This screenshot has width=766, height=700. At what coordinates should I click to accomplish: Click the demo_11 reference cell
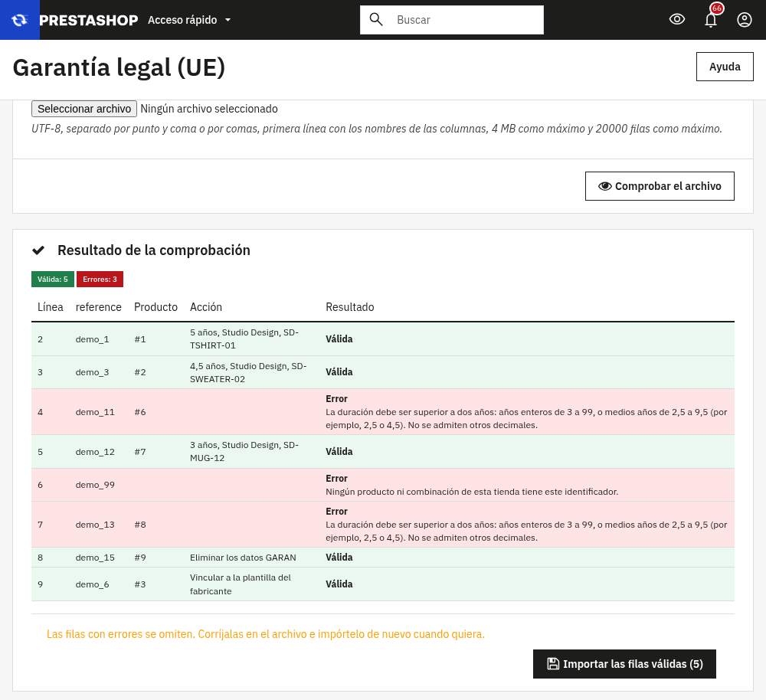point(95,412)
